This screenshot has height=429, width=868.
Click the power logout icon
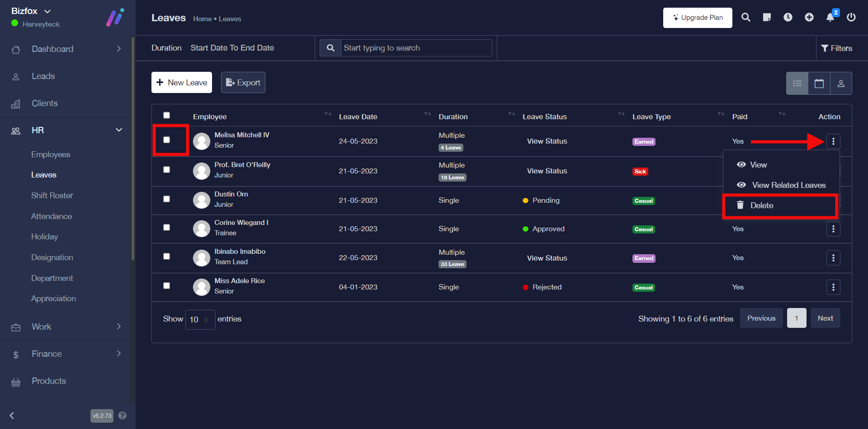[x=851, y=18]
